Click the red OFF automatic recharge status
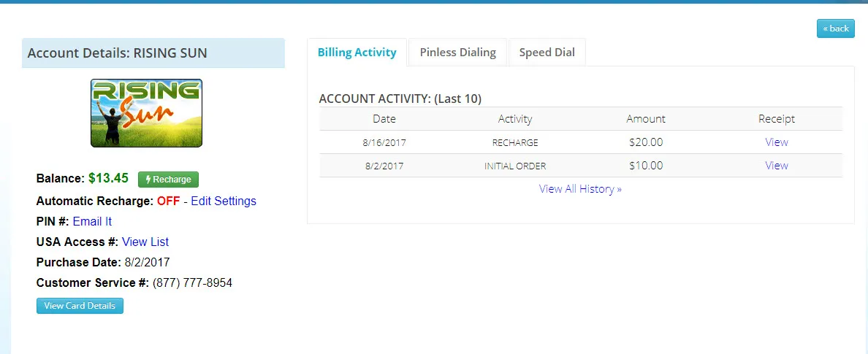868x354 pixels. 168,201
